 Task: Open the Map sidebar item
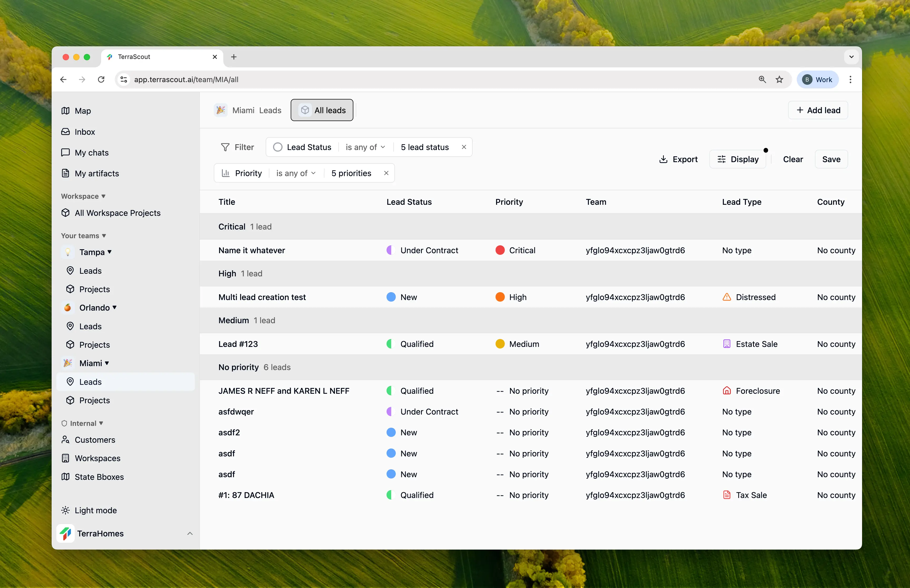[x=82, y=111]
